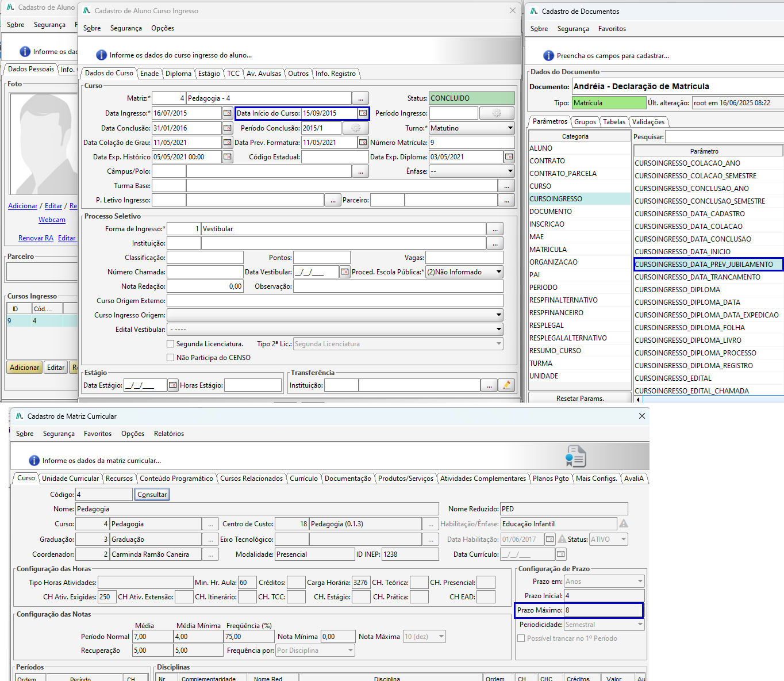The height and width of the screenshot is (681, 784).
Task: Open calendar picker for Data Estágio
Action: (x=173, y=385)
